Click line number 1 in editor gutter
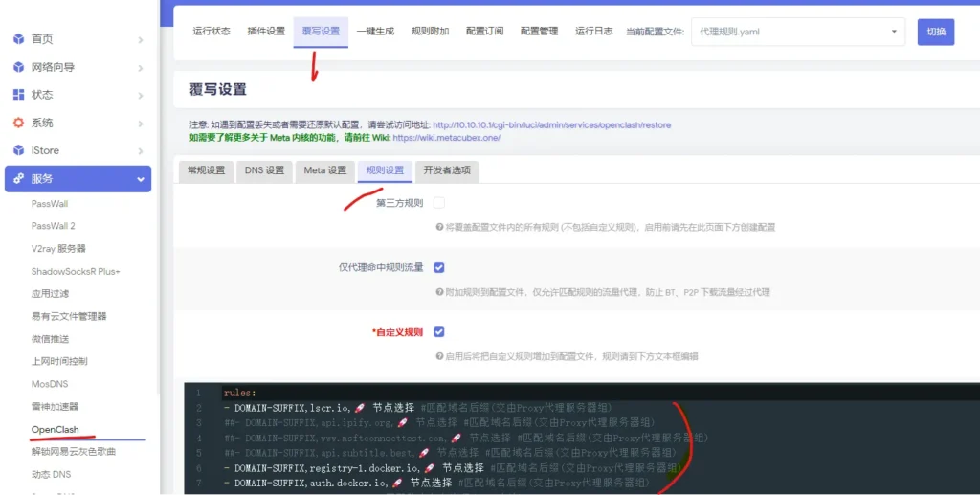 198,393
